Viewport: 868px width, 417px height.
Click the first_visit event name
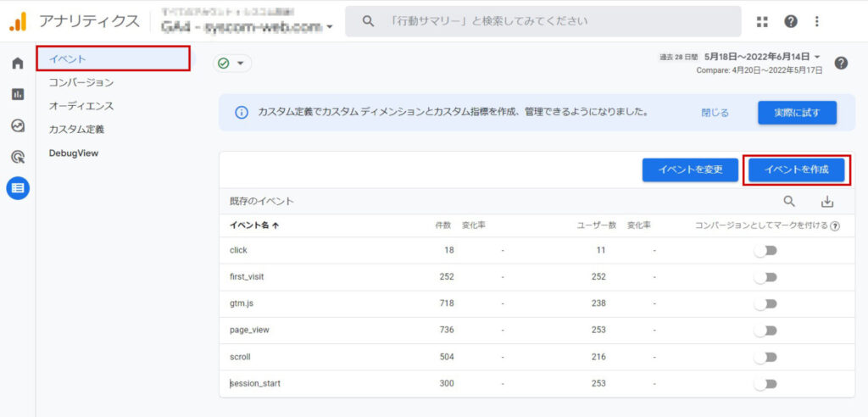[x=247, y=277]
